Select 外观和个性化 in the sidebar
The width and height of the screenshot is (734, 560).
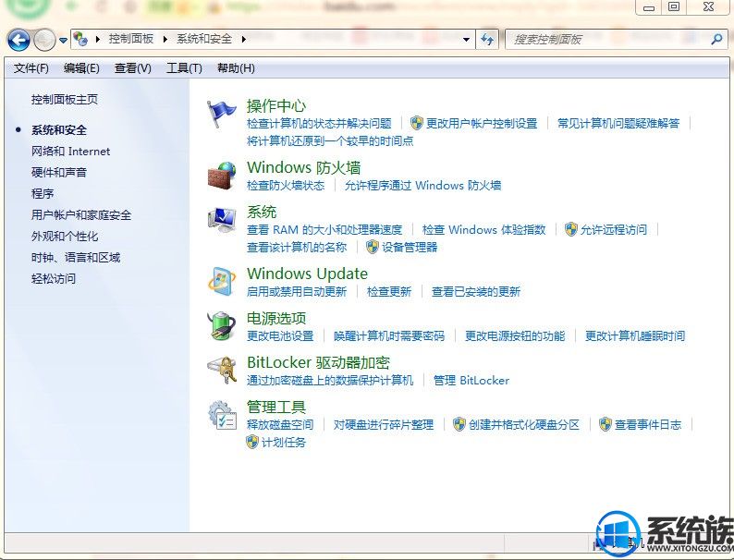point(65,236)
